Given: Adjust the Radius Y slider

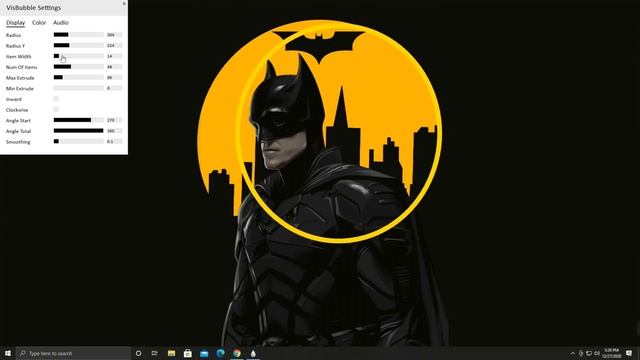Looking at the screenshot, I should 78,45.
